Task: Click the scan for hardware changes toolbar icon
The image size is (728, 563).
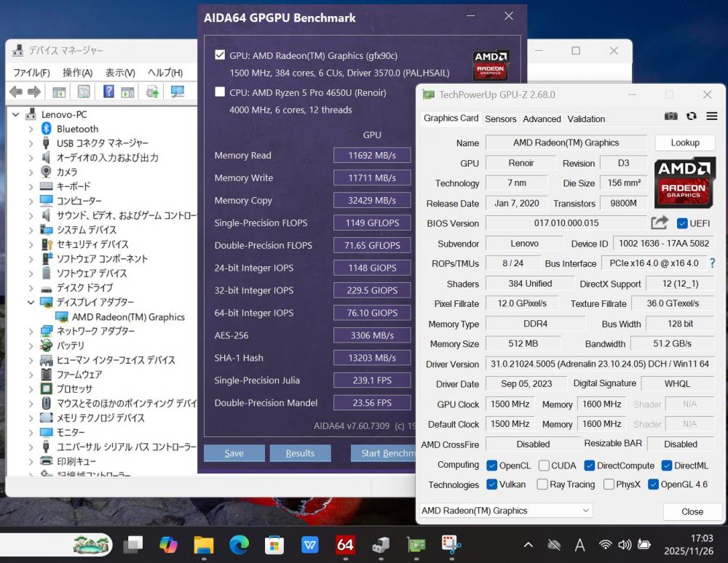Action: pos(177,92)
